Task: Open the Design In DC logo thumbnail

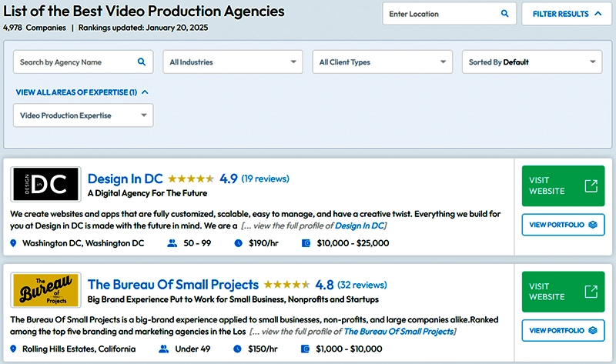Action: (x=45, y=184)
